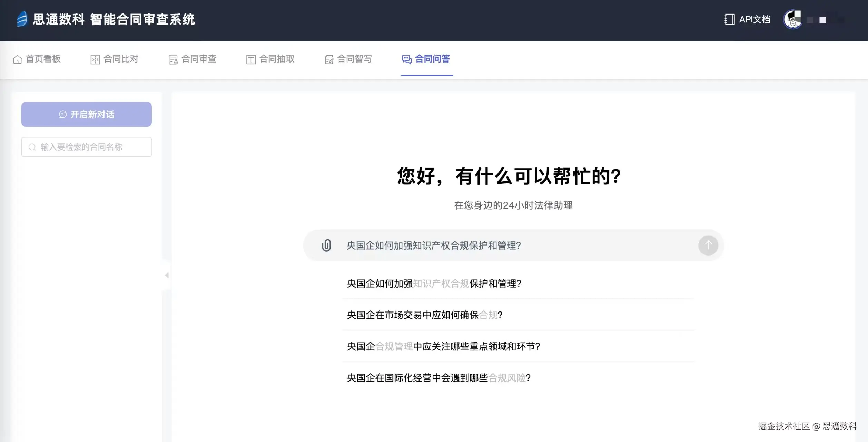
Task: Click the API文档 book icon
Action: (x=729, y=19)
